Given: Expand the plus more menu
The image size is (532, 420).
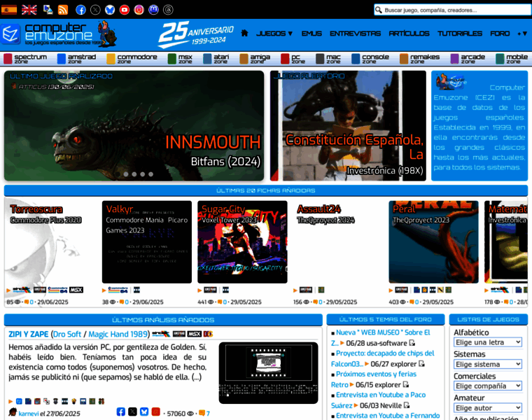Looking at the screenshot, I should tap(521, 33).
